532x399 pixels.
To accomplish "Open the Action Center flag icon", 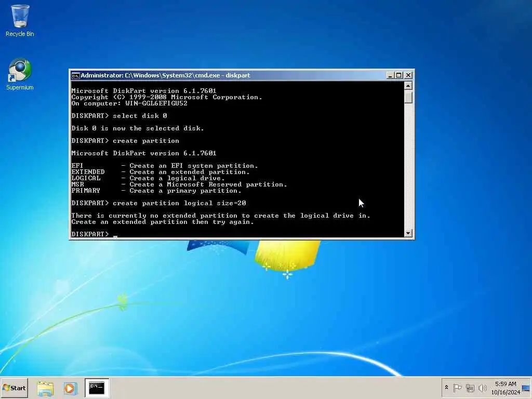I will (x=457, y=388).
